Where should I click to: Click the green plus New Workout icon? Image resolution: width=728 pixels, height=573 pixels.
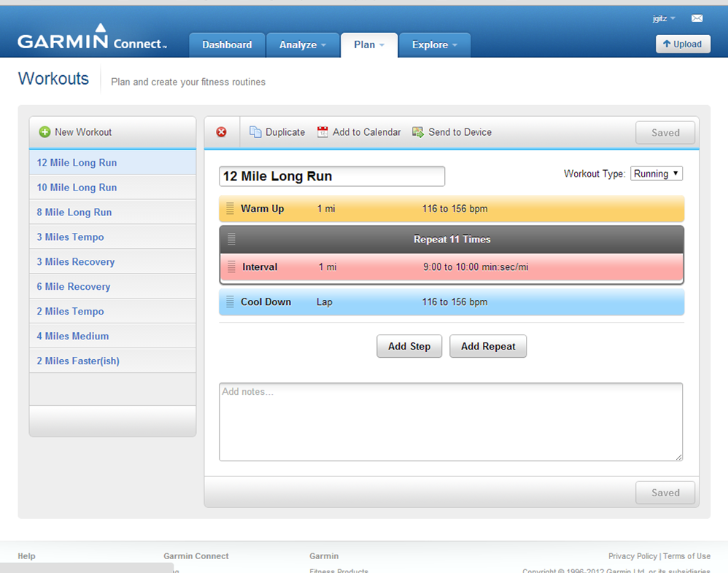[x=44, y=132]
